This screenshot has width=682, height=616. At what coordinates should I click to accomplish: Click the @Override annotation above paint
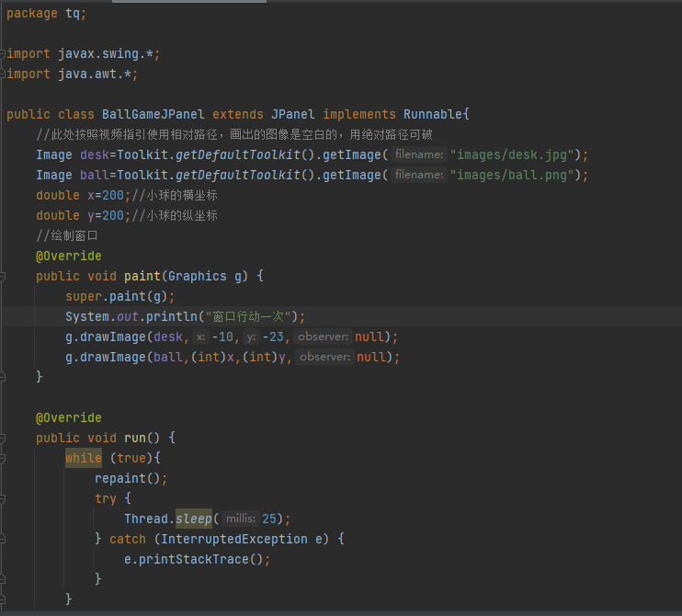click(69, 257)
